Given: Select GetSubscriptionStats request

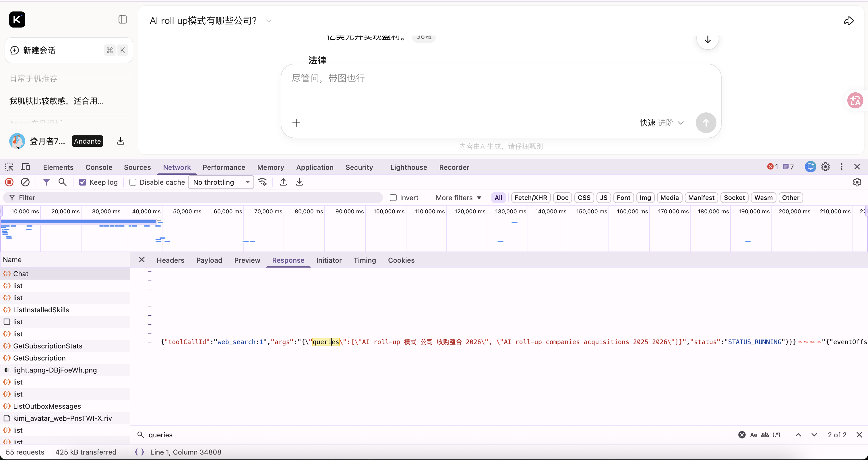Looking at the screenshot, I should tap(65, 346).
